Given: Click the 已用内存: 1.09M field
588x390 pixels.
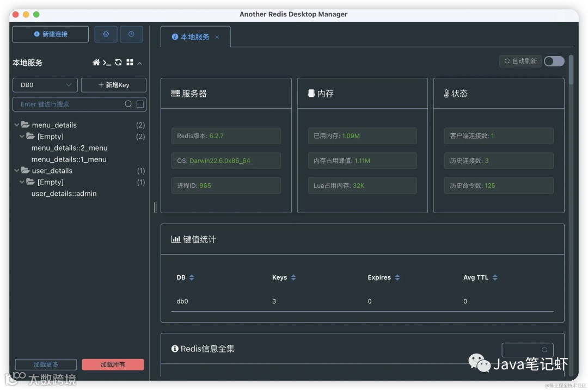Looking at the screenshot, I should (x=362, y=135).
